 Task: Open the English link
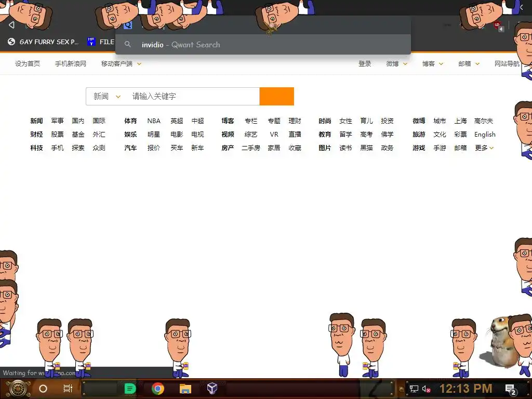[x=485, y=135]
